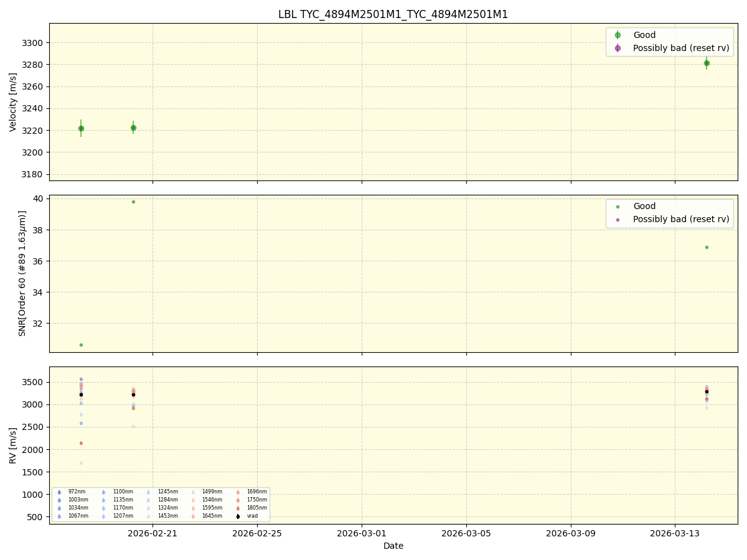The height and width of the screenshot is (560, 747).
Task: Click the 1284nm marker in the RV legend
Action: (148, 500)
